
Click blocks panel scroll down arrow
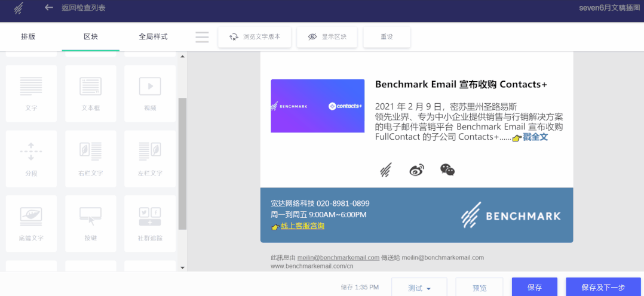(183, 267)
